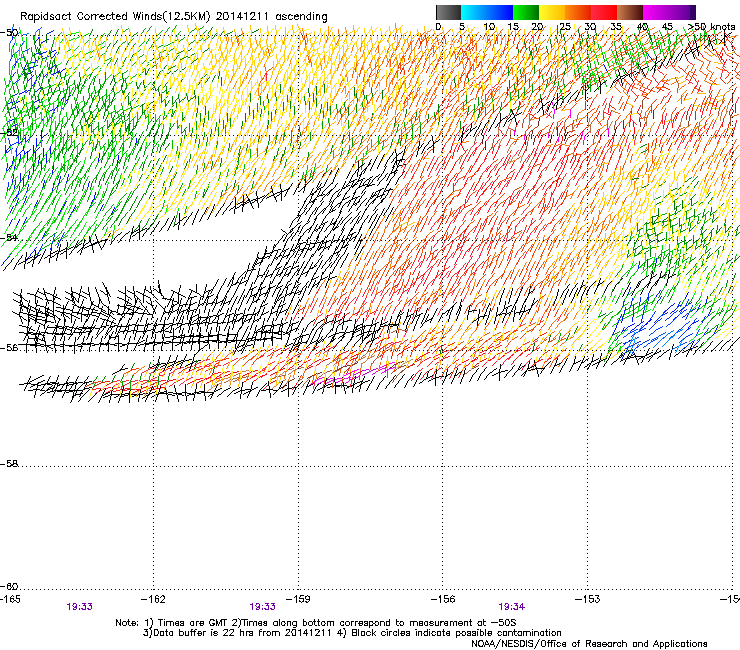
Task: Click the '-165' longitude label
Action: click(x=10, y=599)
